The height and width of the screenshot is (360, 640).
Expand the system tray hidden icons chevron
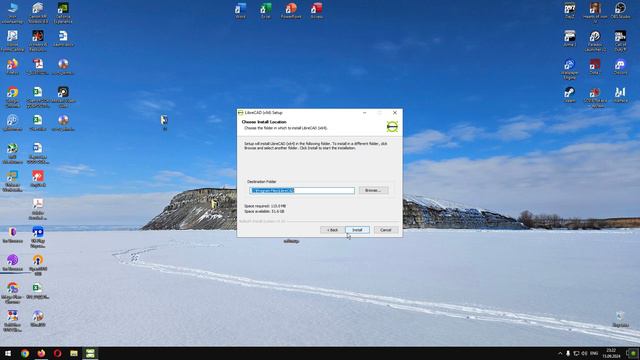click(x=560, y=353)
